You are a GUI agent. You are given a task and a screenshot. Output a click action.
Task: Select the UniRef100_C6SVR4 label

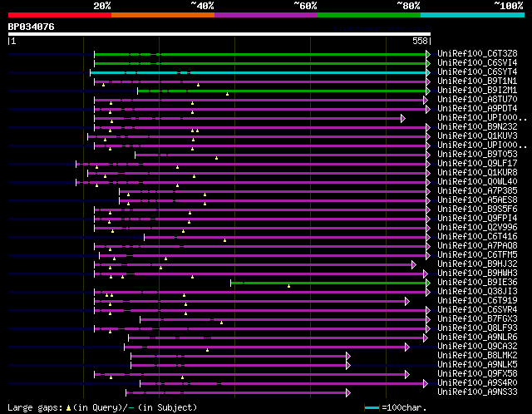pos(477,310)
